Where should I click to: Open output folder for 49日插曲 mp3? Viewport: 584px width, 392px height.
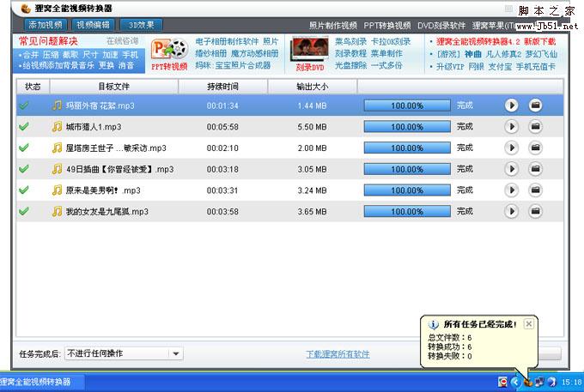535,169
